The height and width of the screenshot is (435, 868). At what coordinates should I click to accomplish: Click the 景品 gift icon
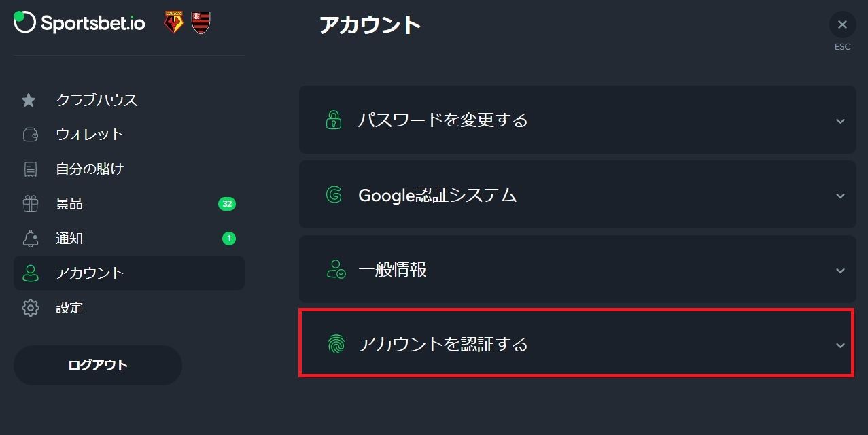click(30, 203)
